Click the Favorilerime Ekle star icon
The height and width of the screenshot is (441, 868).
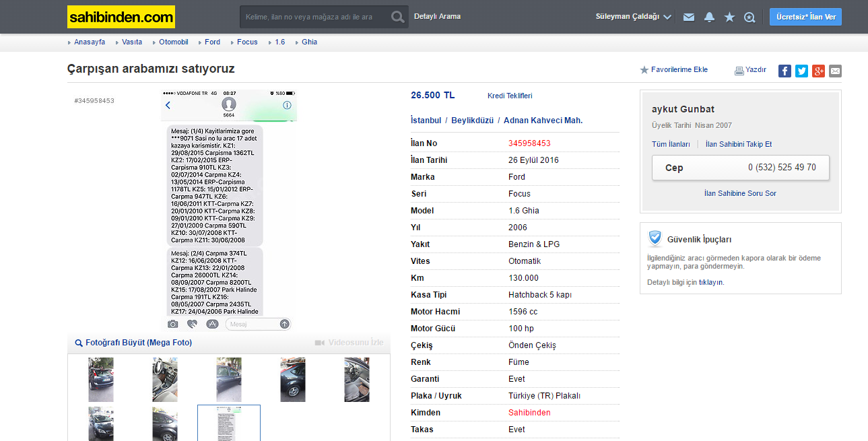(x=644, y=70)
